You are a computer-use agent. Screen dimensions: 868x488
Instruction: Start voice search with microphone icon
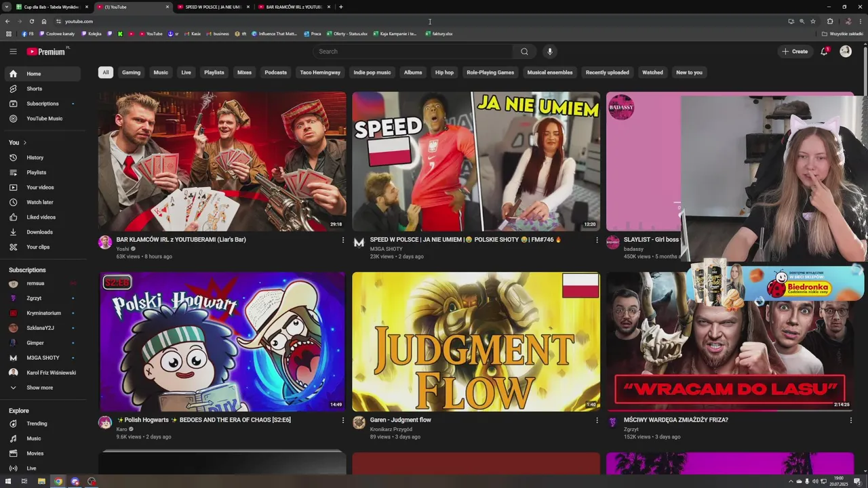(x=550, y=52)
